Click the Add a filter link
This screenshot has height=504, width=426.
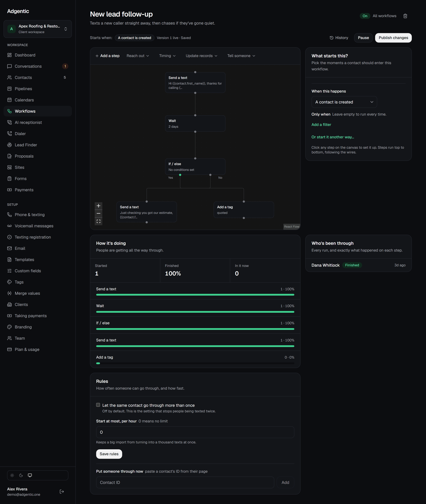pyautogui.click(x=321, y=125)
